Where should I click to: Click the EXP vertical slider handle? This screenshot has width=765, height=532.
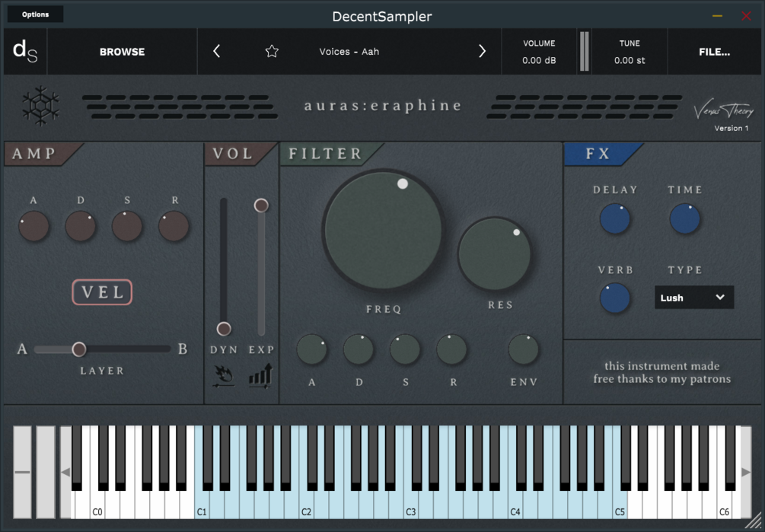click(x=261, y=205)
